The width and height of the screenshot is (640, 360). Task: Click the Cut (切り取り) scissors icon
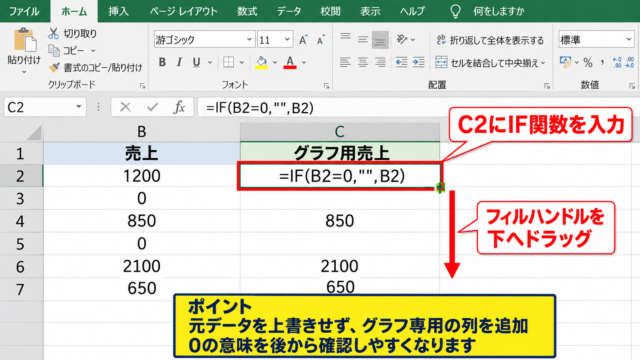pos(53,33)
